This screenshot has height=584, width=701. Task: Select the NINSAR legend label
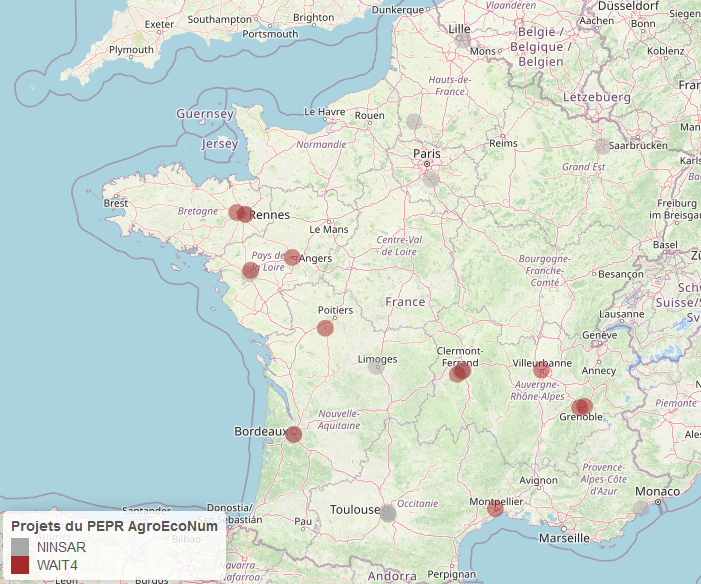click(61, 547)
